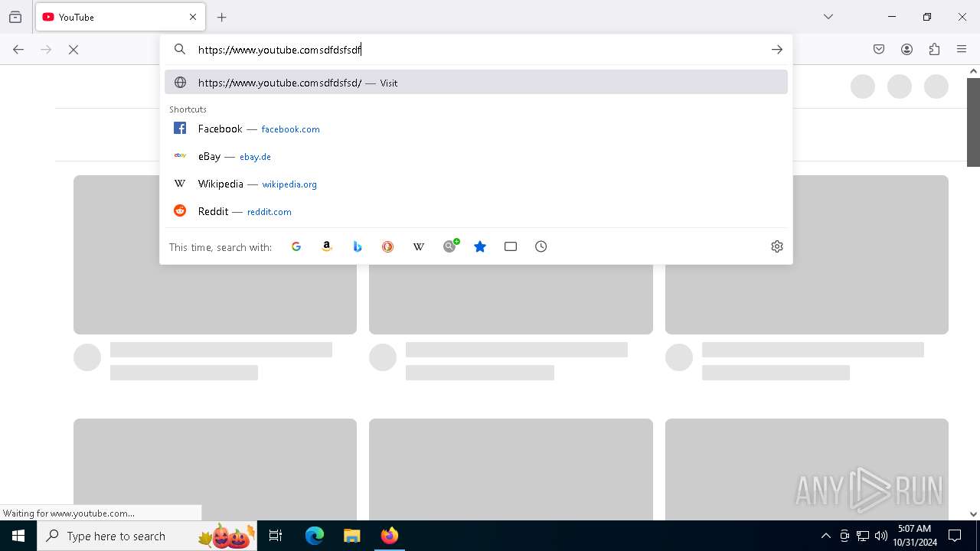Open the notification center
The height and width of the screenshot is (551, 980).
click(x=955, y=536)
